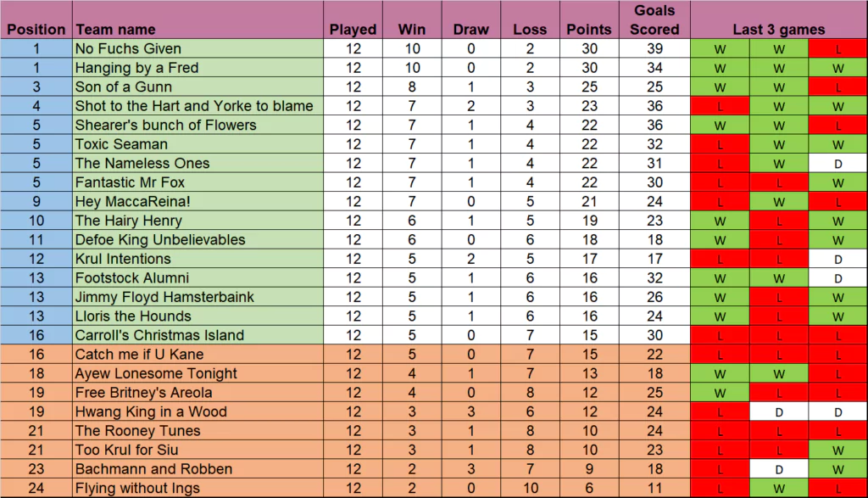Image resolution: width=868 pixels, height=498 pixels.
Task: Select the 'No Fuchs Given' team cell
Action: (x=128, y=48)
